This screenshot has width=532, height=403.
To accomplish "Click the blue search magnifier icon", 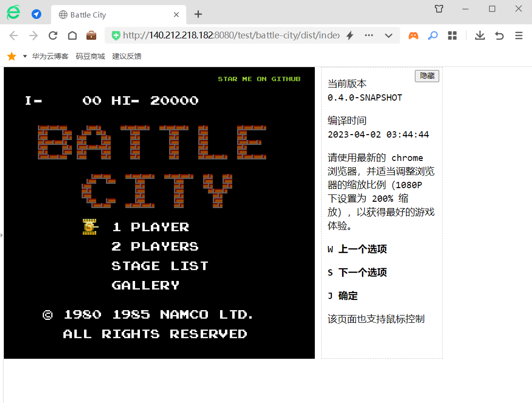I will pyautogui.click(x=432, y=35).
